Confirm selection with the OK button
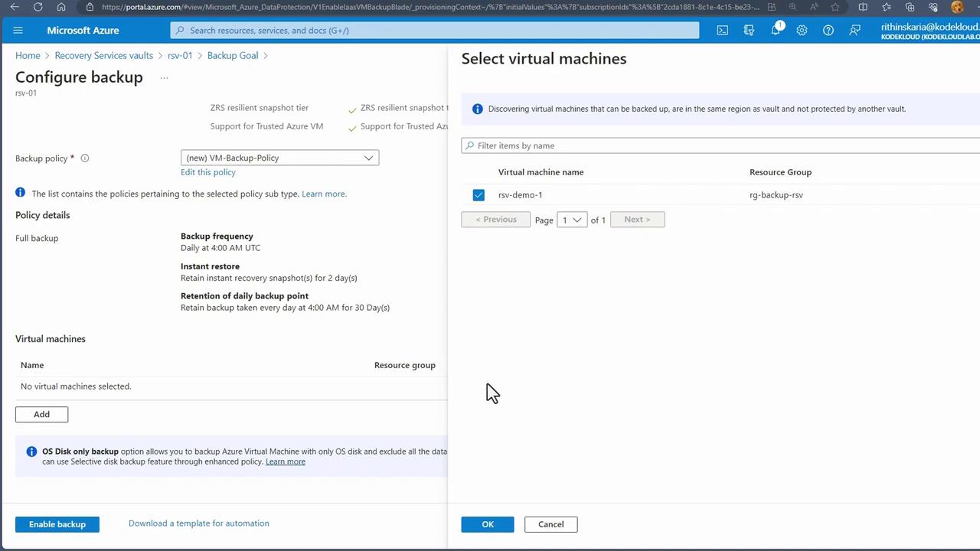980x551 pixels. [488, 524]
